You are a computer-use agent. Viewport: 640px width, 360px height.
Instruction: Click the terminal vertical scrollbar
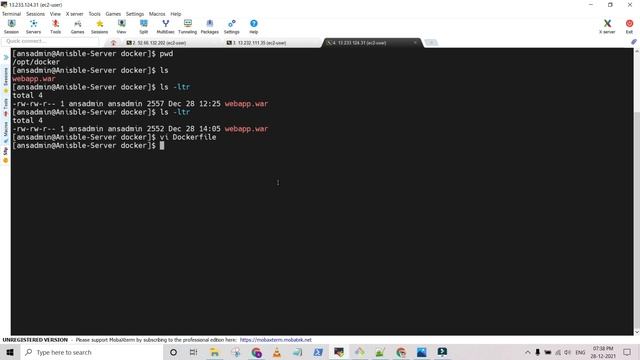tap(637, 192)
